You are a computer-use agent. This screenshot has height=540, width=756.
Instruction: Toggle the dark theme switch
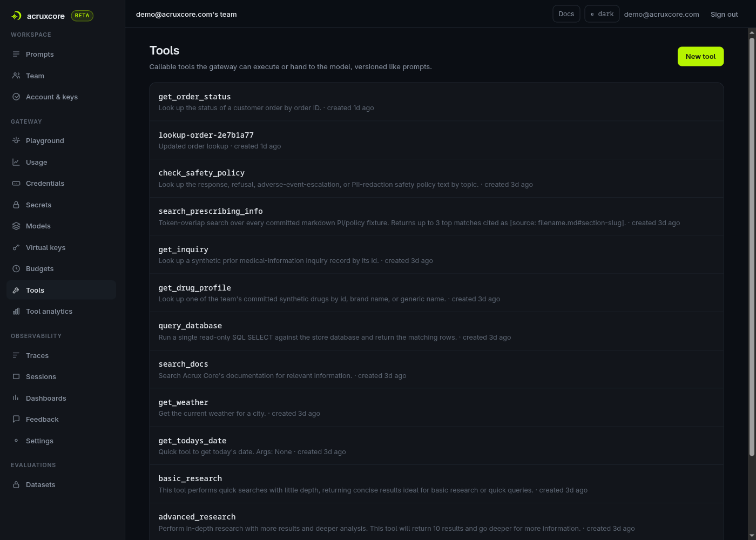(x=602, y=14)
